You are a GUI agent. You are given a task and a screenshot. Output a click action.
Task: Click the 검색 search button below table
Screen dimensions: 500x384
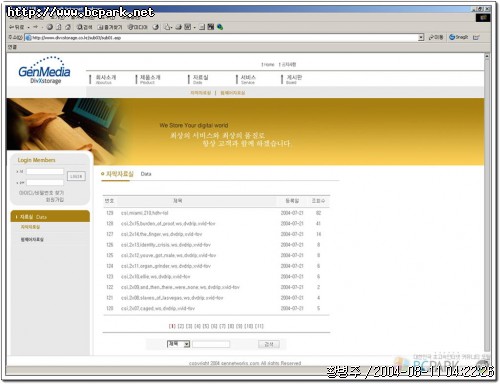(269, 344)
